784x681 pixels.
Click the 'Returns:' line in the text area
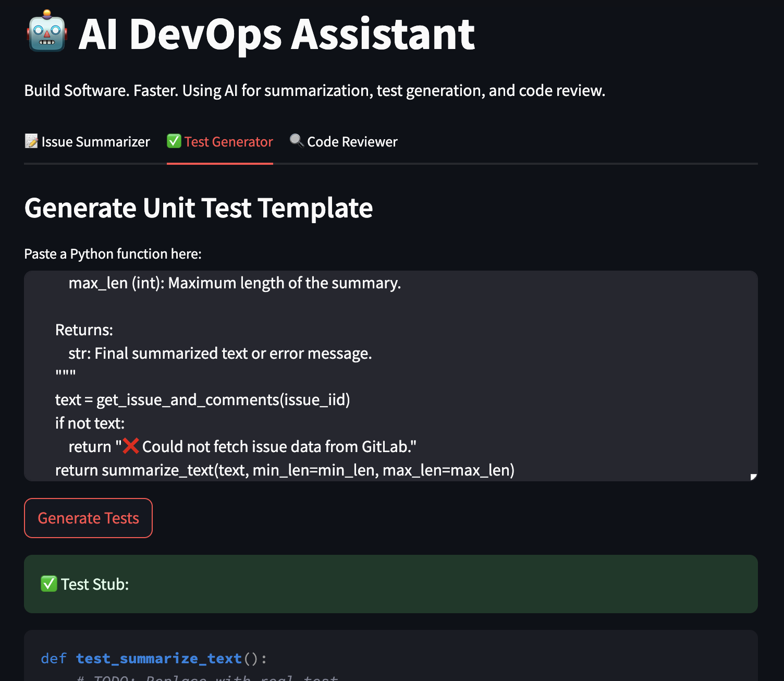click(x=84, y=330)
